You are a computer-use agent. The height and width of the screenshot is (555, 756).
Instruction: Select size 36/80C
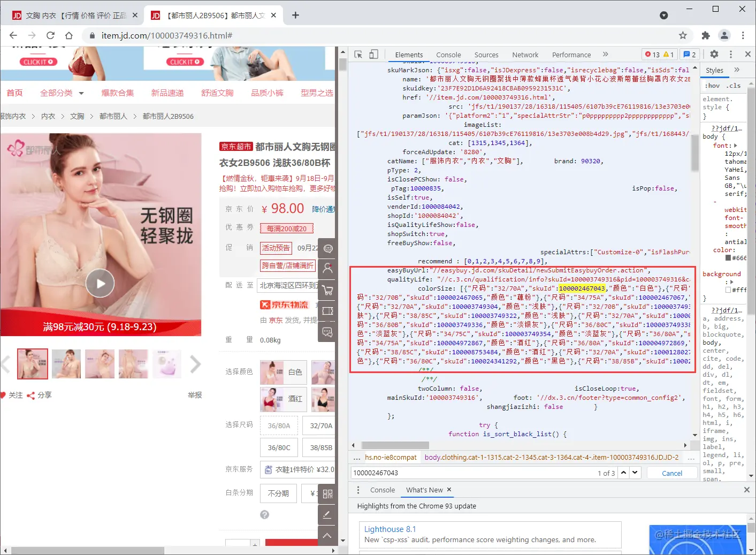click(279, 447)
